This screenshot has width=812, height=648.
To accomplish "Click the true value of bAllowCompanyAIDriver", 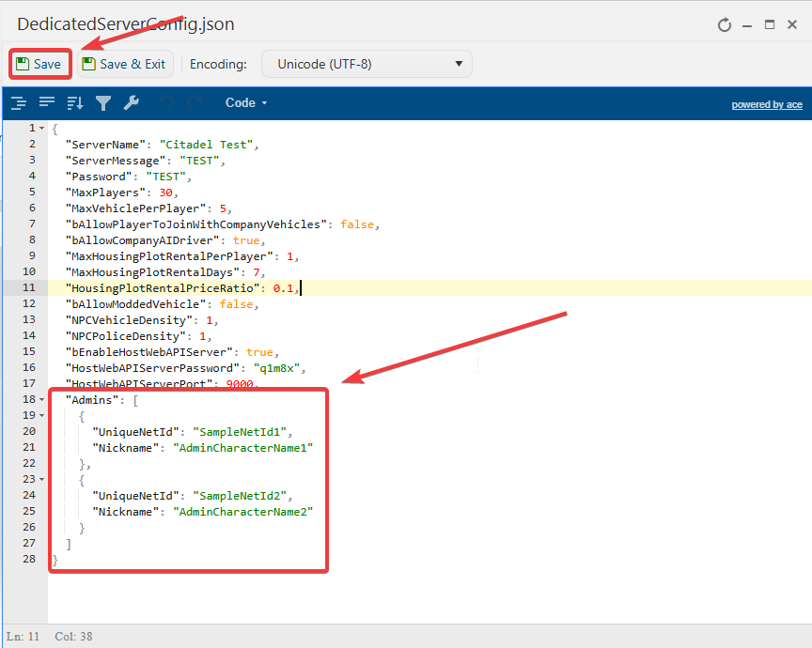I will (246, 240).
